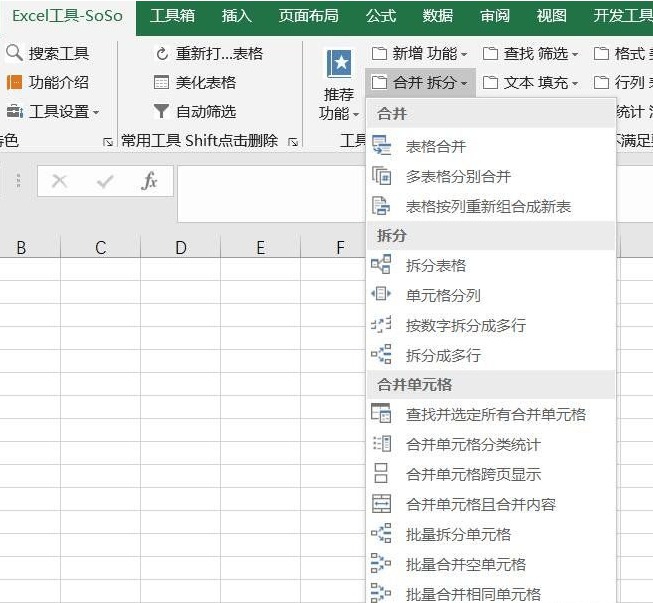Click the 合并单元格且合并内容 icon
Viewport: 653px width, 603px height.
[381, 503]
